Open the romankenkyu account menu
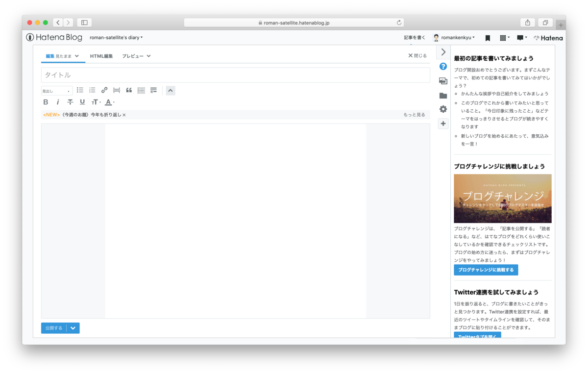Screen dimensions: 588x374 [x=454, y=38]
